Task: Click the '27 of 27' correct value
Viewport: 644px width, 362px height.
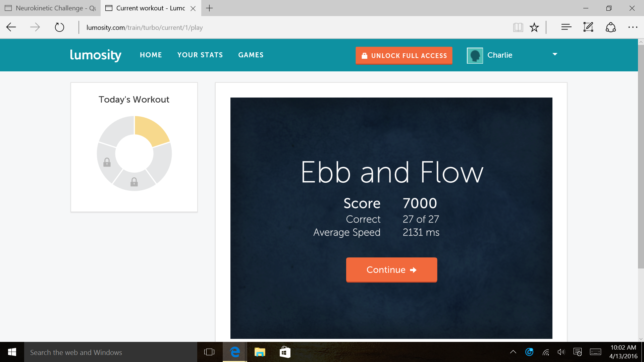Action: click(x=421, y=219)
